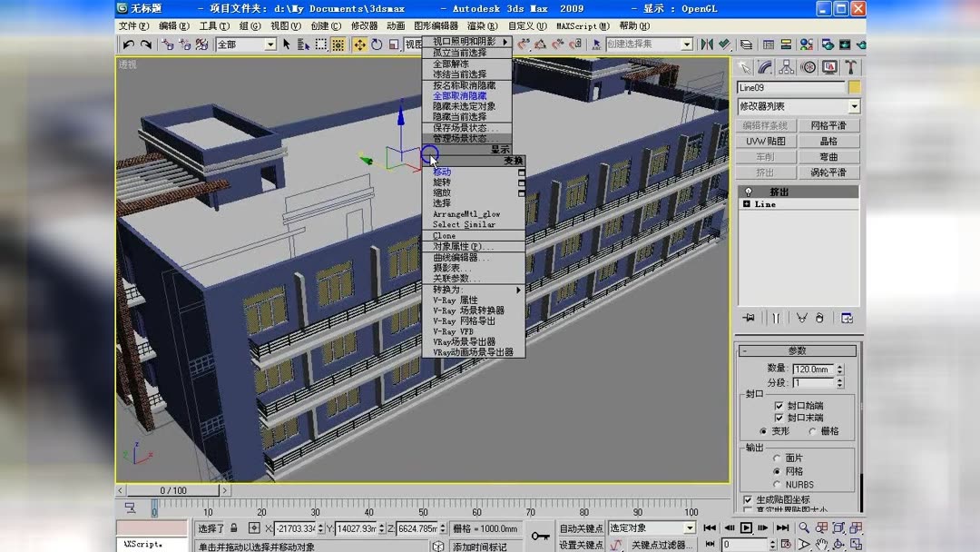Open the 选定对象 key filter dropdown

[x=651, y=527]
